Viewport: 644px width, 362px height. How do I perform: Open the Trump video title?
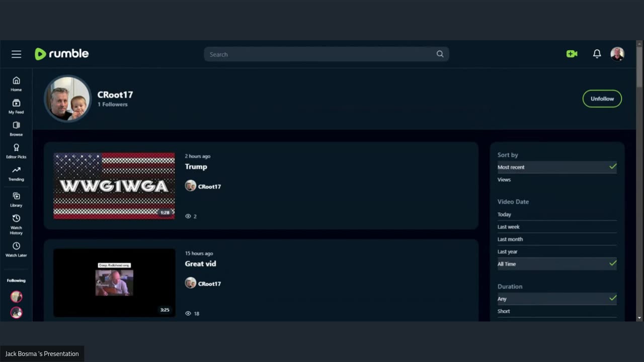[196, 166]
